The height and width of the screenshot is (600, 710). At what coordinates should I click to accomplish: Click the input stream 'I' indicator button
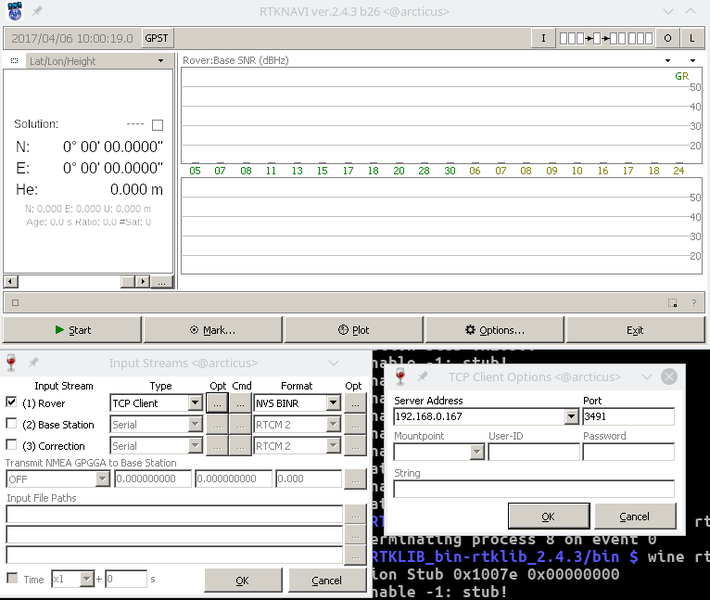click(x=543, y=38)
